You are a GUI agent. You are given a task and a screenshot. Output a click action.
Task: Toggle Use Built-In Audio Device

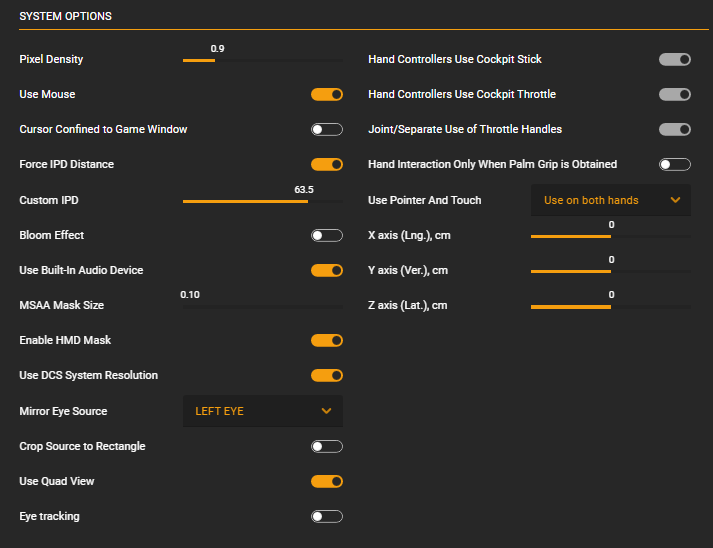[326, 270]
